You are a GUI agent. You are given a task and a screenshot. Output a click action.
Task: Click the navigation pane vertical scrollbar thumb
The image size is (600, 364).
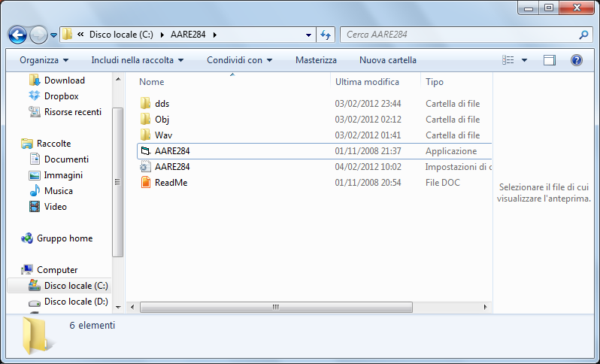[118, 182]
